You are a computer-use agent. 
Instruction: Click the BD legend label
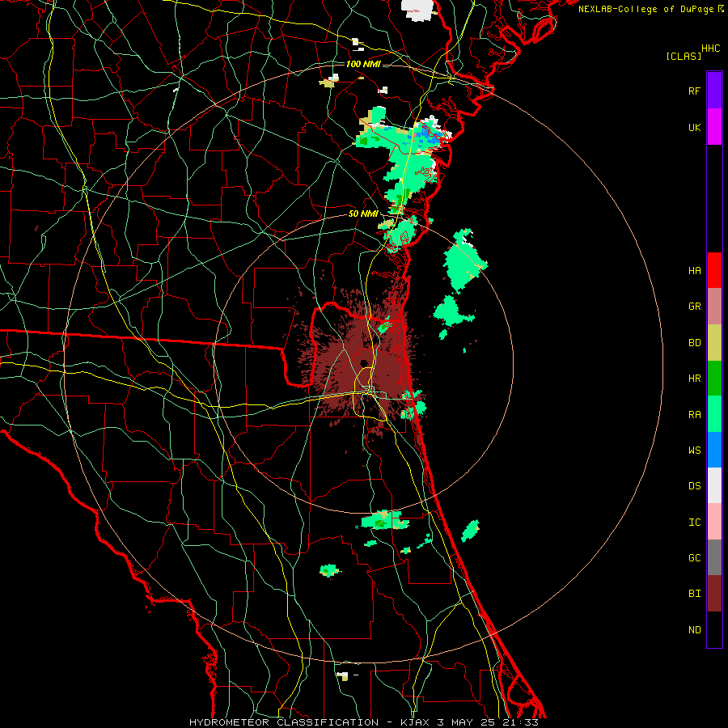coord(695,343)
